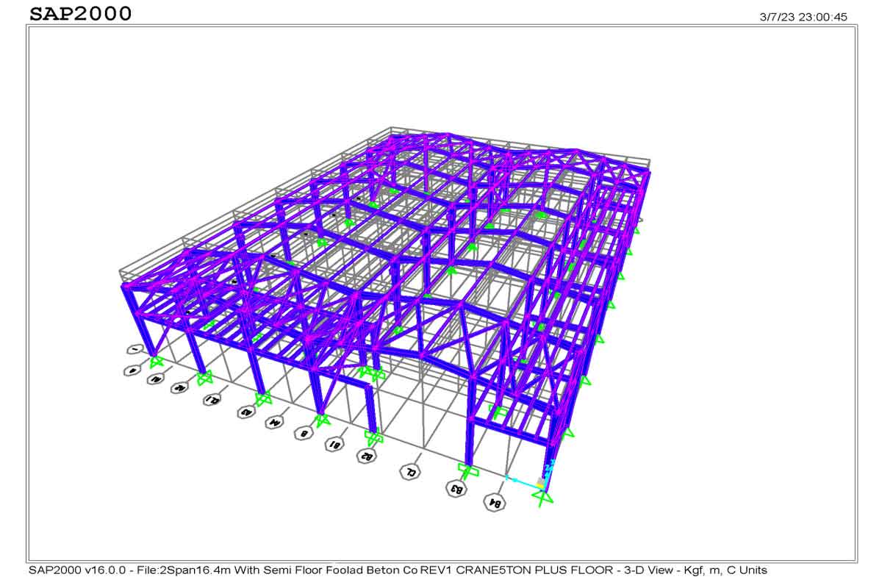
Task: Select the yellow joint at axes origin
Action: pos(541,483)
